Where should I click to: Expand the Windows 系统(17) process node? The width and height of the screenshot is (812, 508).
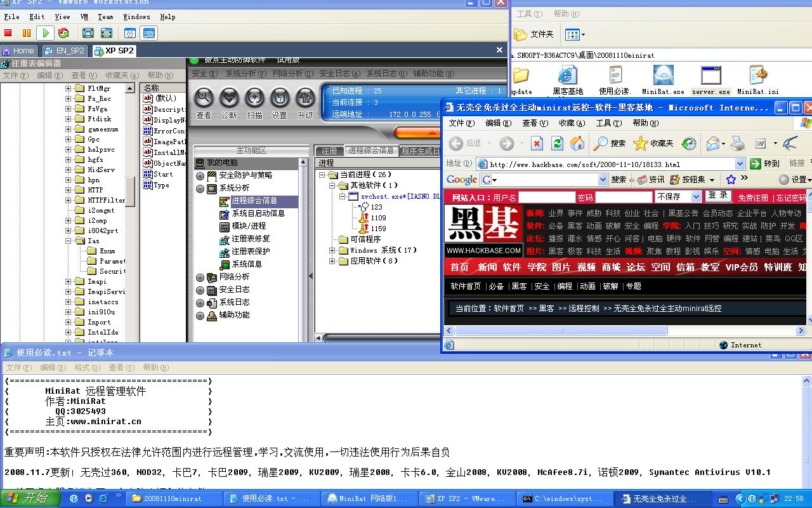(332, 250)
